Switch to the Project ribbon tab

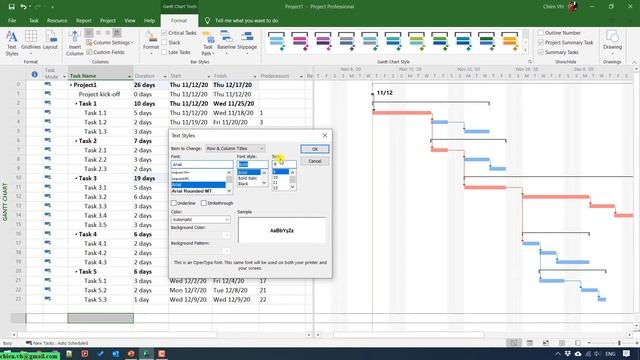(x=108, y=20)
